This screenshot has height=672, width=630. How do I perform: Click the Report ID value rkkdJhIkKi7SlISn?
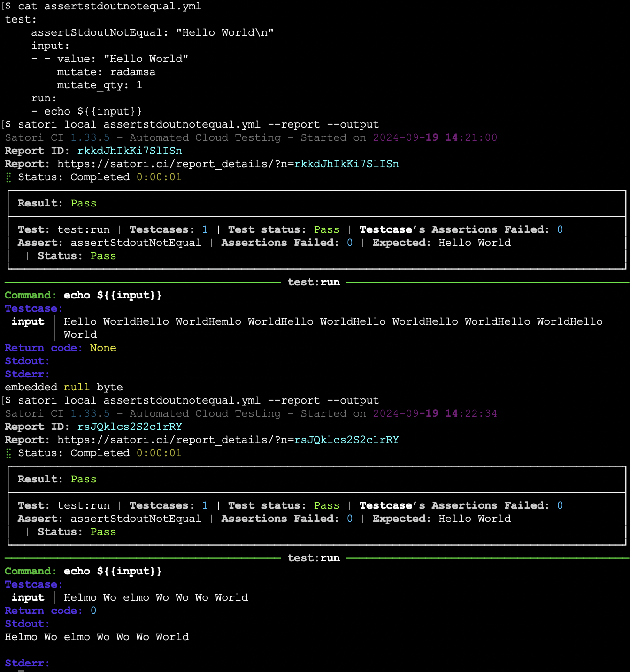coord(130,151)
